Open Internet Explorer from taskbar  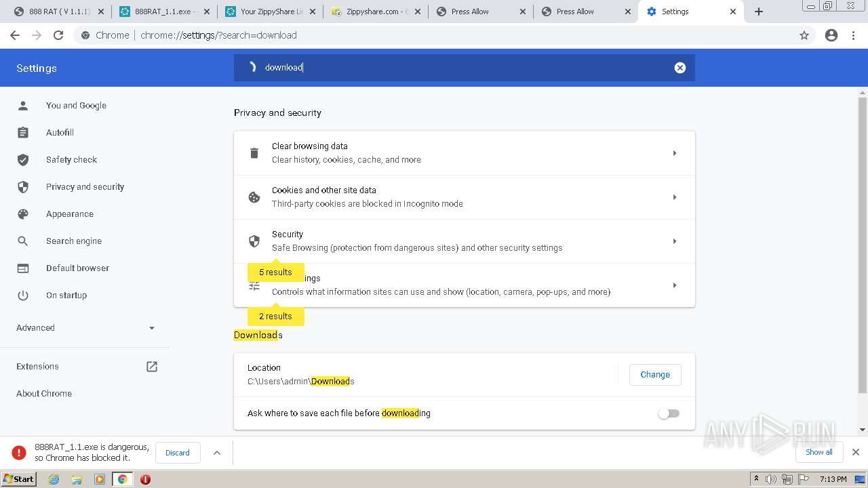[54, 479]
